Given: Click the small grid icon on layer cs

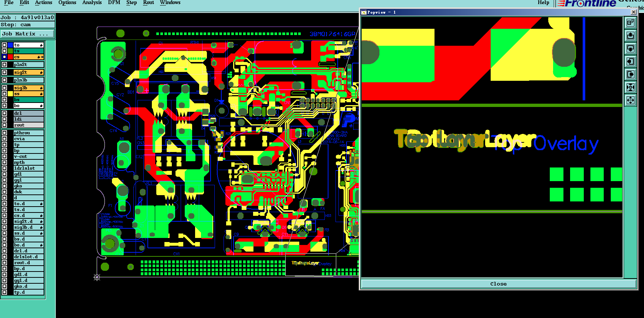Looking at the screenshot, I should point(42,57).
